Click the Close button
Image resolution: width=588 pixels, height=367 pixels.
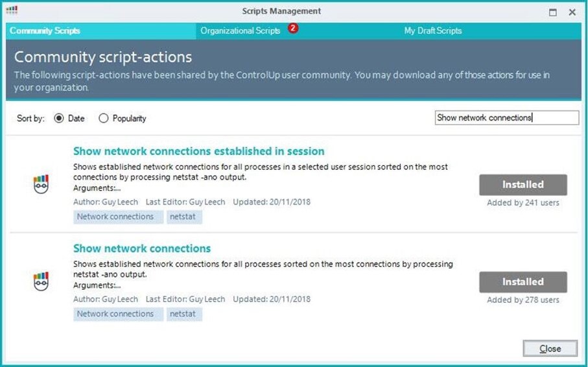(x=550, y=349)
